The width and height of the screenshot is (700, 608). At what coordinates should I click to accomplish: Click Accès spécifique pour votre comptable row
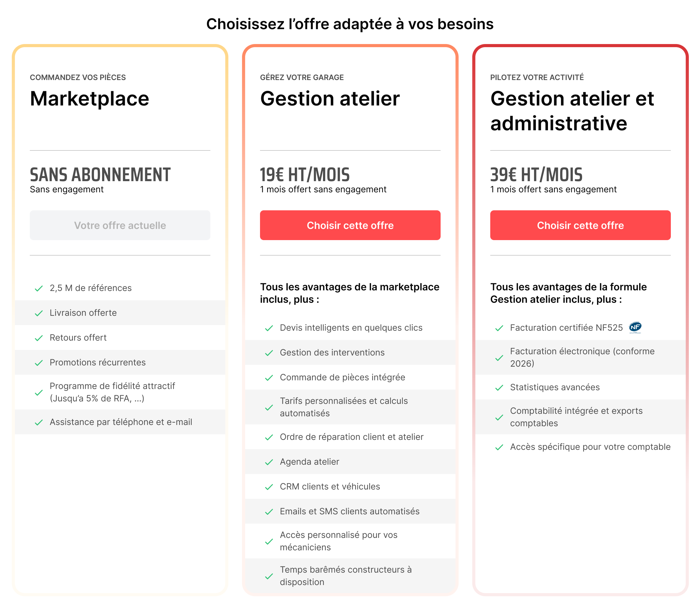tap(590, 447)
